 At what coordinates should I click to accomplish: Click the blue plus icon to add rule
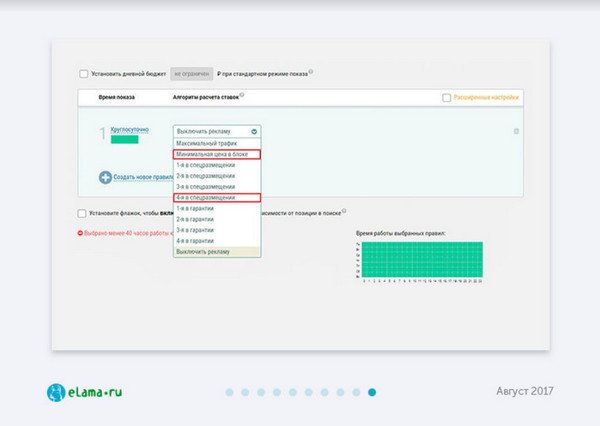click(105, 178)
